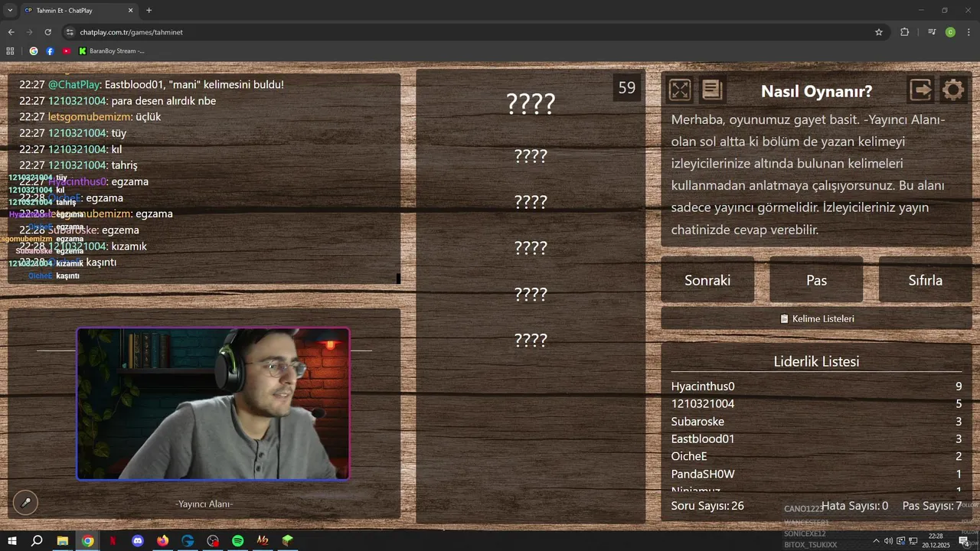
Task: Open the YouTube bookmark
Action: [x=66, y=51]
